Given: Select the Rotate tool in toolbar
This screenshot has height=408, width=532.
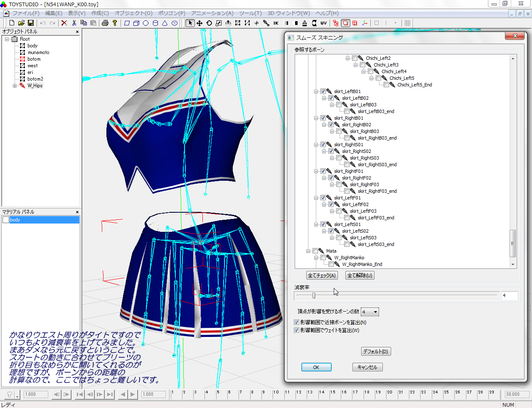Looking at the screenshot, I should point(209,23).
